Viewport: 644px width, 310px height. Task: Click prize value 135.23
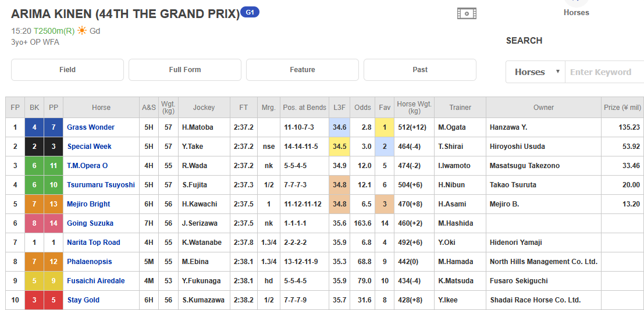pos(629,127)
